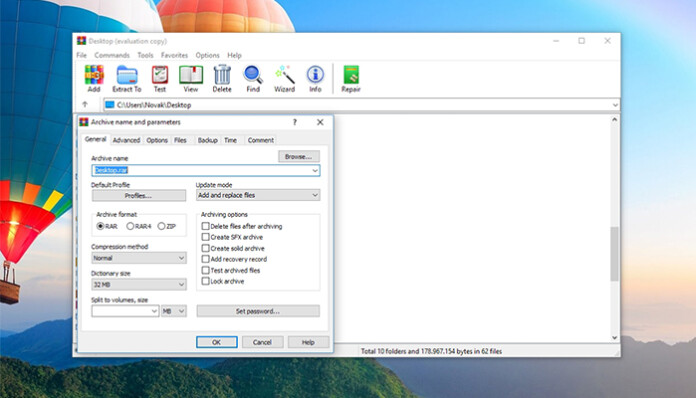Go up one folder level arrow
Viewport: 696px width, 398px height.
85,105
